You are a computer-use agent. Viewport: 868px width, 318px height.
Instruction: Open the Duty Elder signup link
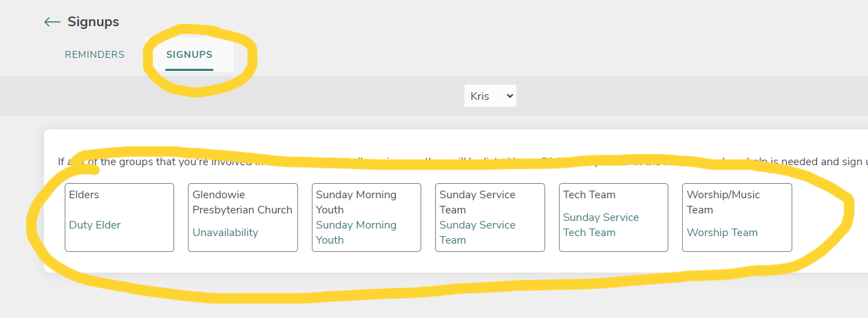click(95, 225)
